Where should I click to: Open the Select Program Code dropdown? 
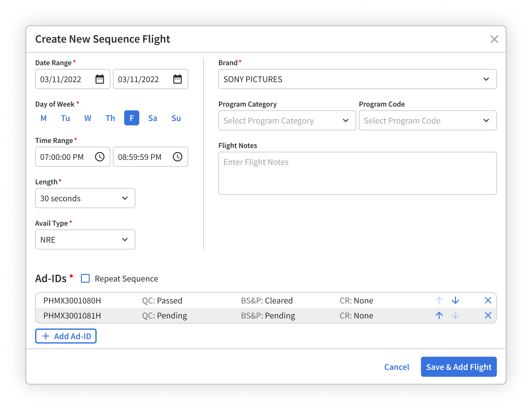pos(428,120)
